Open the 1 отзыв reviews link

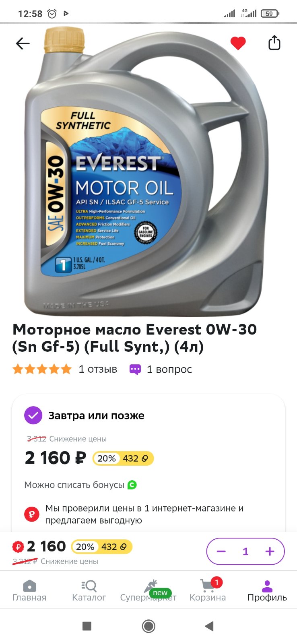point(98,369)
